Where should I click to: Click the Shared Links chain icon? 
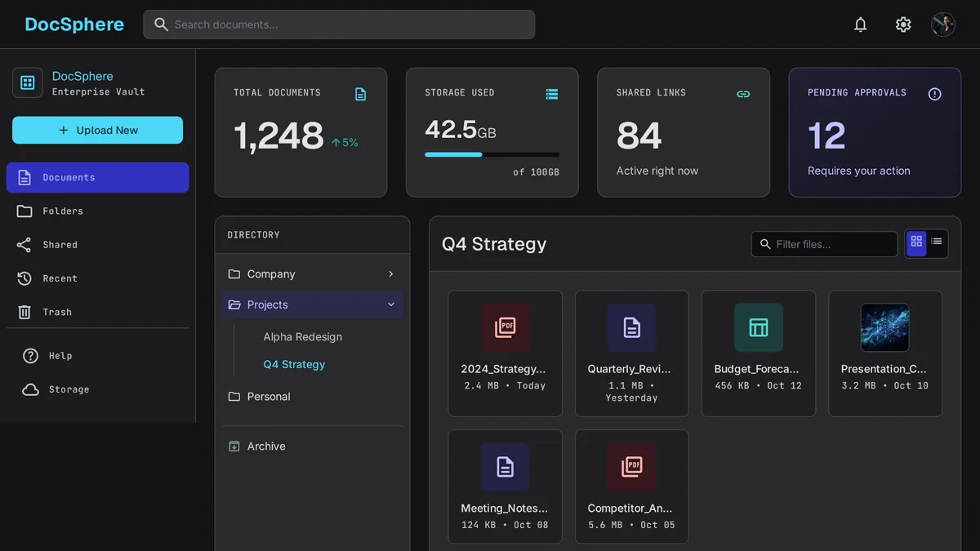[743, 94]
